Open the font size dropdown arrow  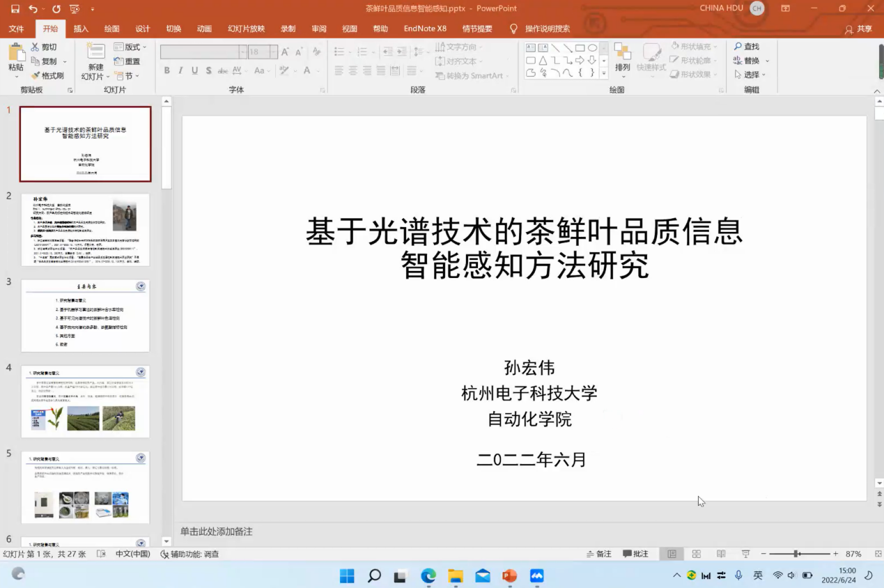pyautogui.click(x=274, y=52)
